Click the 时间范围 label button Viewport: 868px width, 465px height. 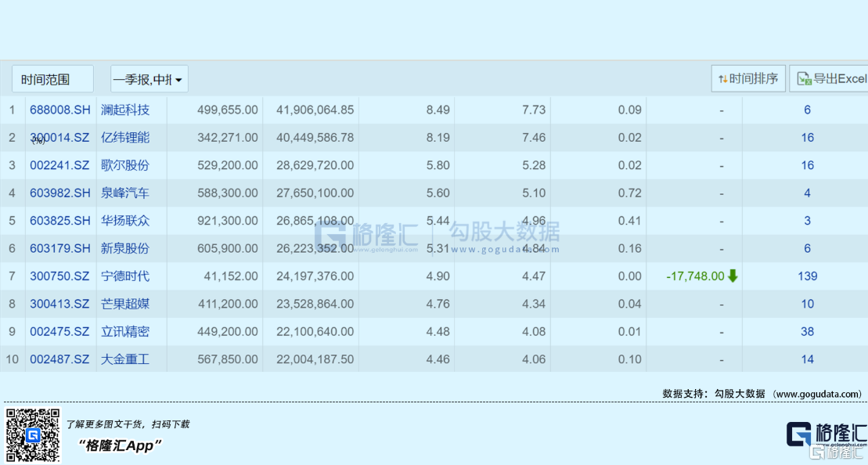click(52, 79)
